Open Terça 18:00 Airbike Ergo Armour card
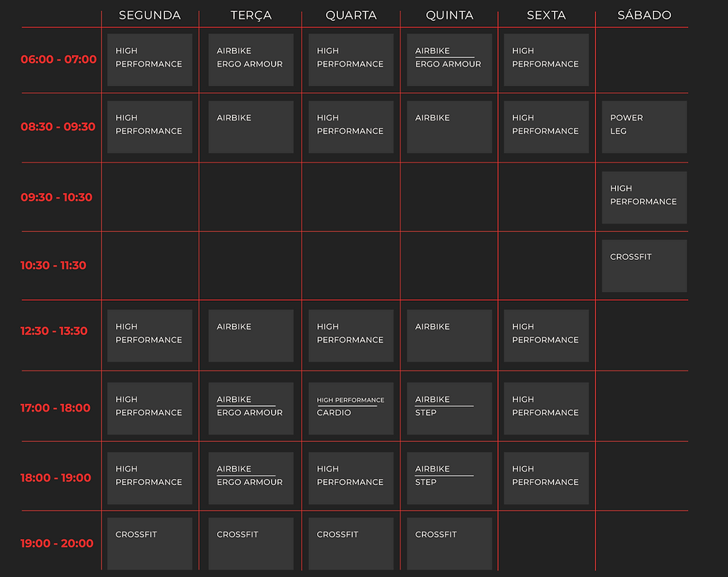 pyautogui.click(x=250, y=478)
